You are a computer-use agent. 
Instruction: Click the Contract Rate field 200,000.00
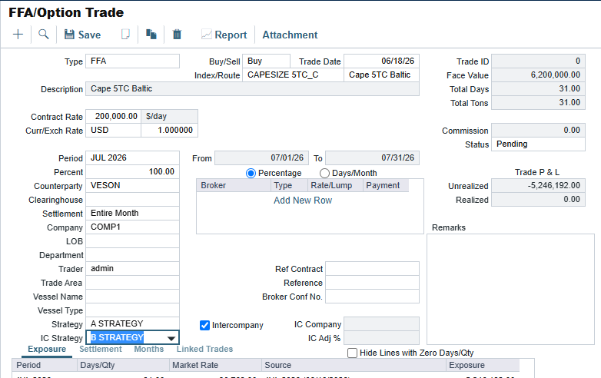tap(113, 116)
